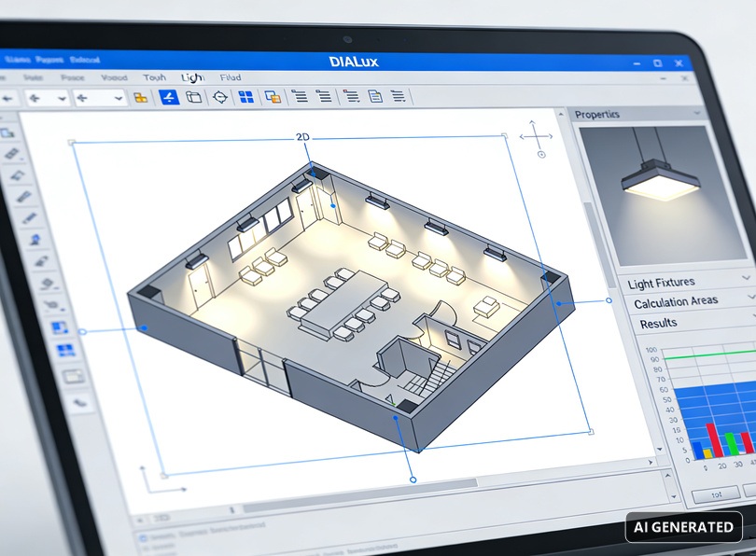Click the list icon with red marker
The image size is (756, 556).
point(351,96)
